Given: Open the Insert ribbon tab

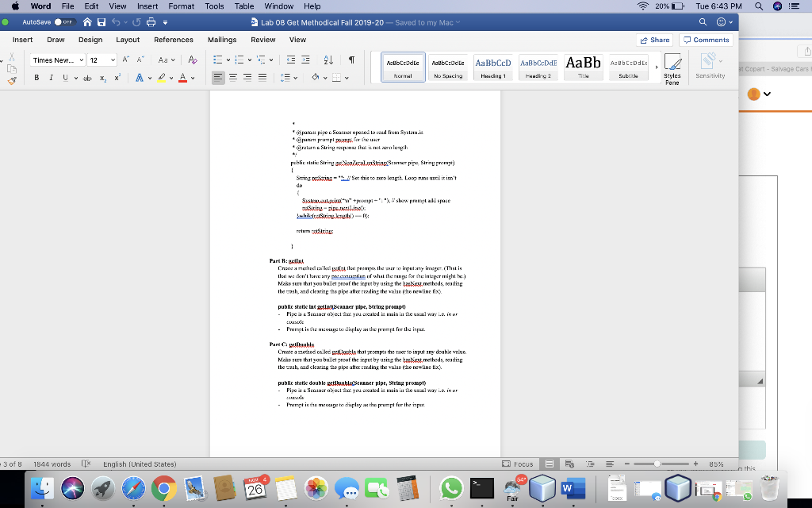Looking at the screenshot, I should pyautogui.click(x=22, y=40).
